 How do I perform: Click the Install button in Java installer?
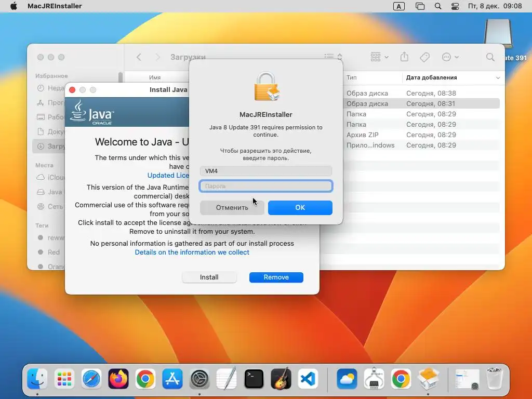[x=209, y=277]
